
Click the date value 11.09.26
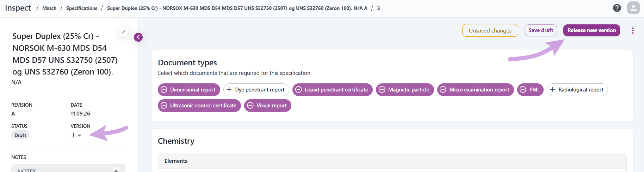click(80, 114)
